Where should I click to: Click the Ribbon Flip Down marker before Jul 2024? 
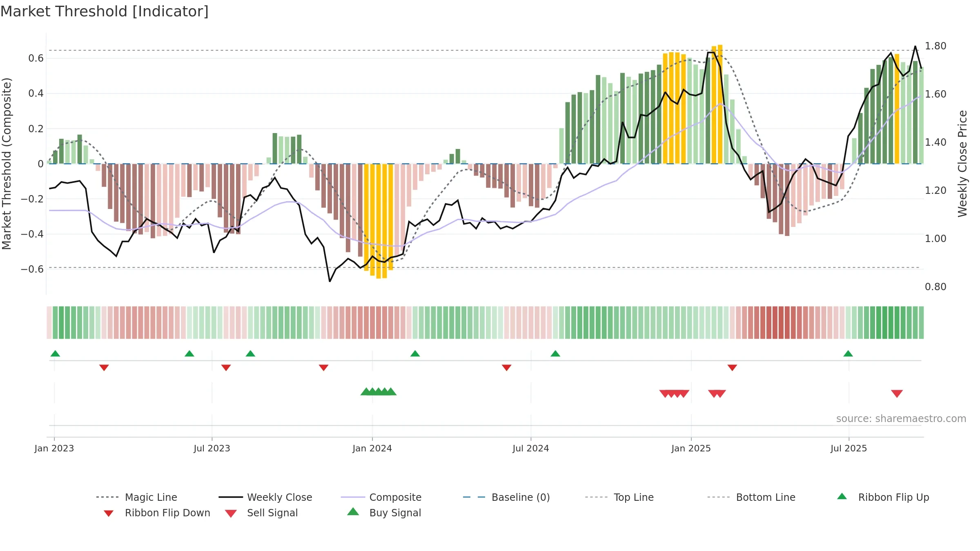pos(507,368)
